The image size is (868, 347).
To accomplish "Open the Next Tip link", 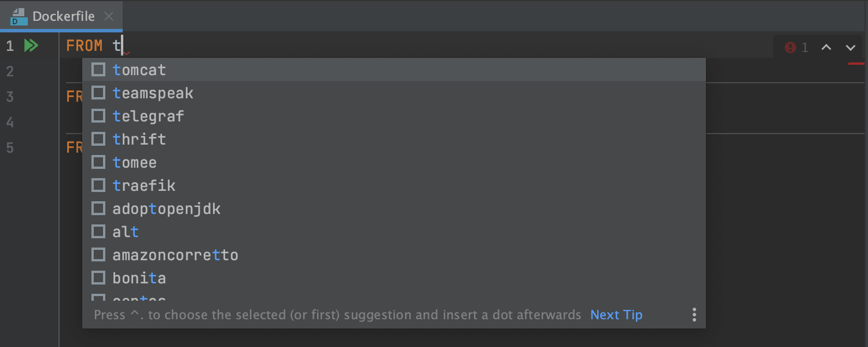I will click(616, 315).
